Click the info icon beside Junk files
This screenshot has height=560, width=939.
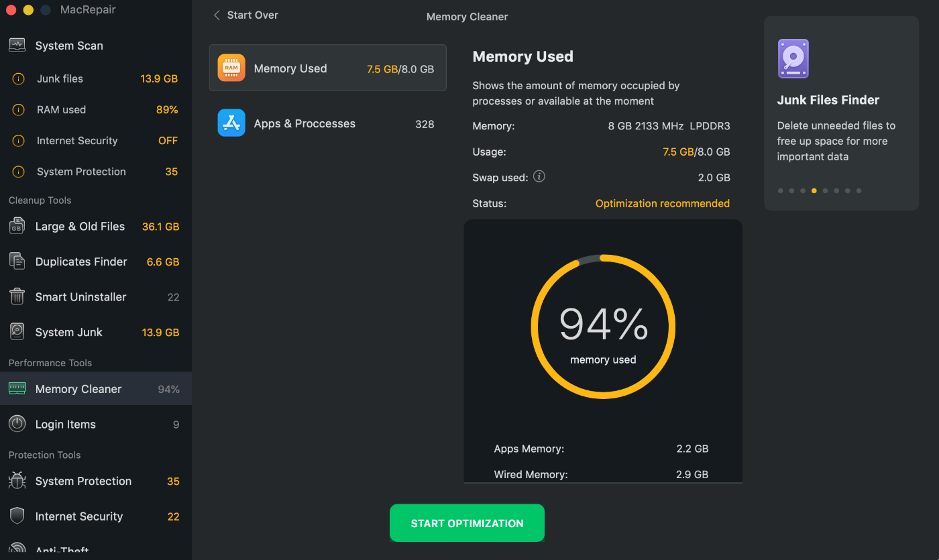[x=19, y=78]
